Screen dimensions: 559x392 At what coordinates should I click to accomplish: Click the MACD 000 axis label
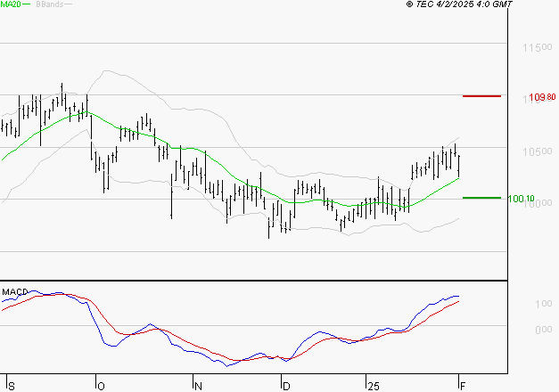coord(543,330)
